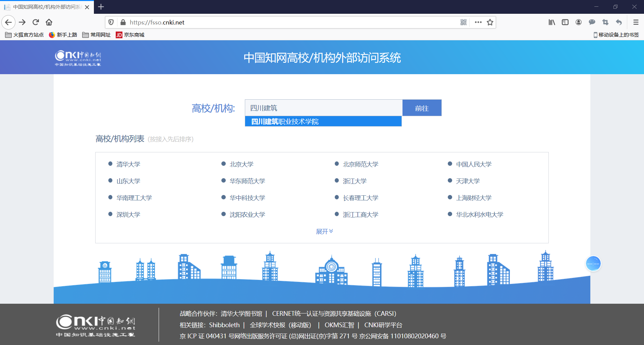The width and height of the screenshot is (644, 345).
Task: Go forward with the forward arrow
Action: point(22,22)
